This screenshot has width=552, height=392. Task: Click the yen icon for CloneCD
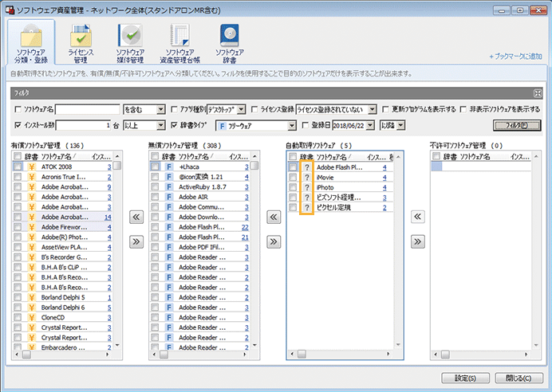tap(32, 317)
